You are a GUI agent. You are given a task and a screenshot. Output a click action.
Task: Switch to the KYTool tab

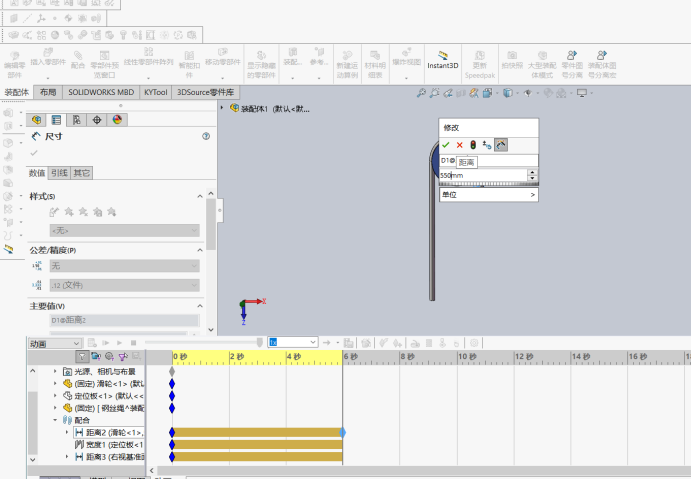click(156, 92)
